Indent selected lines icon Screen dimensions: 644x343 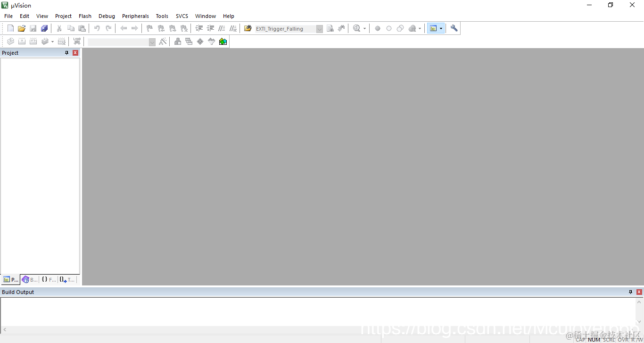point(199,28)
